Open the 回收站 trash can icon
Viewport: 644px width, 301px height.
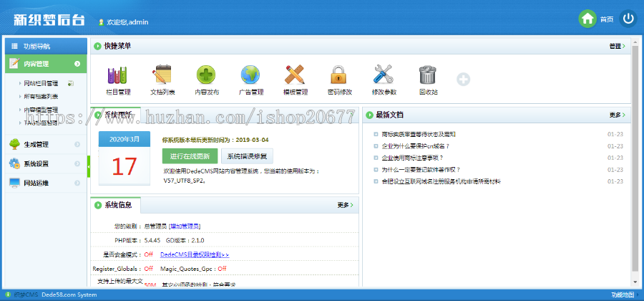click(x=428, y=75)
